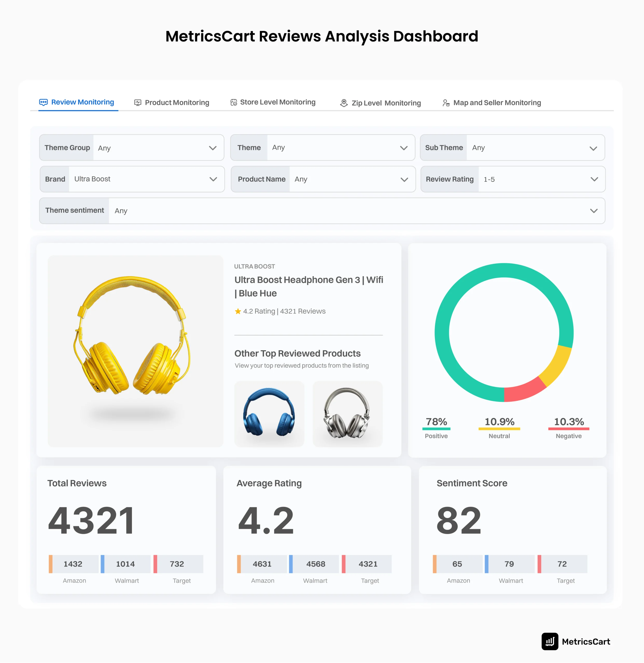Screen dimensions: 644x663
Task: Open the Theme dropdown
Action: click(x=322, y=147)
